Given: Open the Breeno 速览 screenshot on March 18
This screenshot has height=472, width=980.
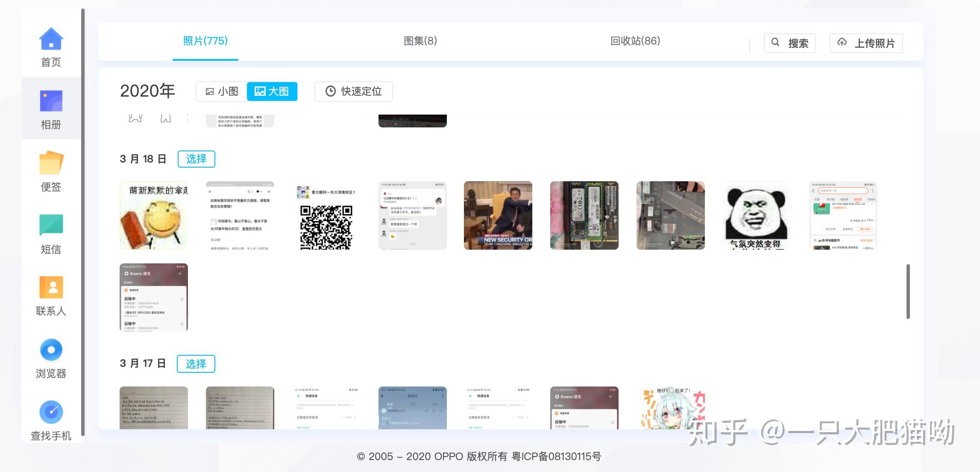Looking at the screenshot, I should click(154, 297).
